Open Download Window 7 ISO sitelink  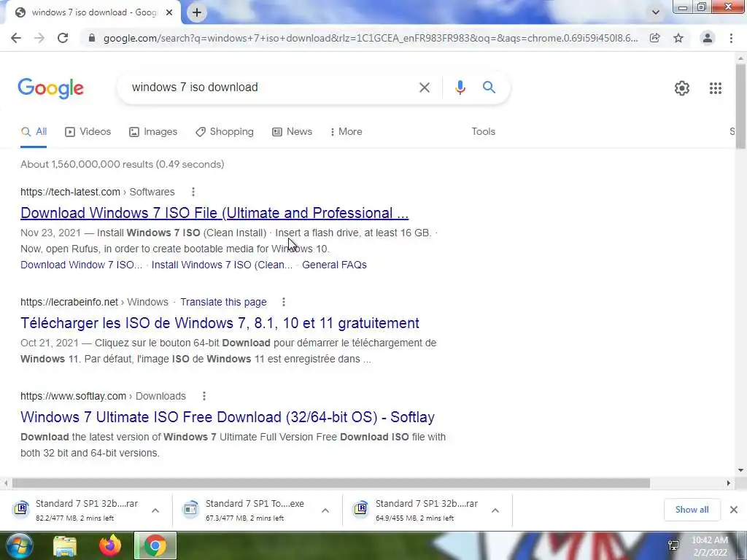pyautogui.click(x=82, y=265)
